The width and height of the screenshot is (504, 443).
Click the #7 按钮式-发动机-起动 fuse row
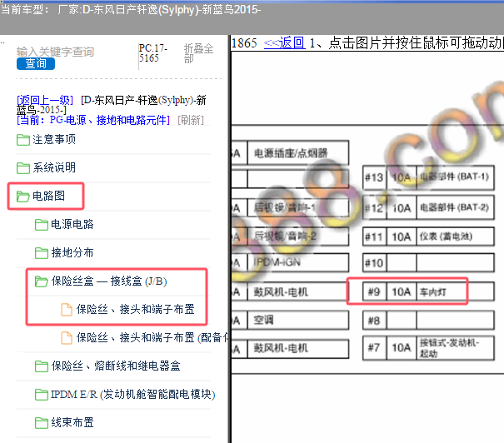pyautogui.click(x=428, y=348)
